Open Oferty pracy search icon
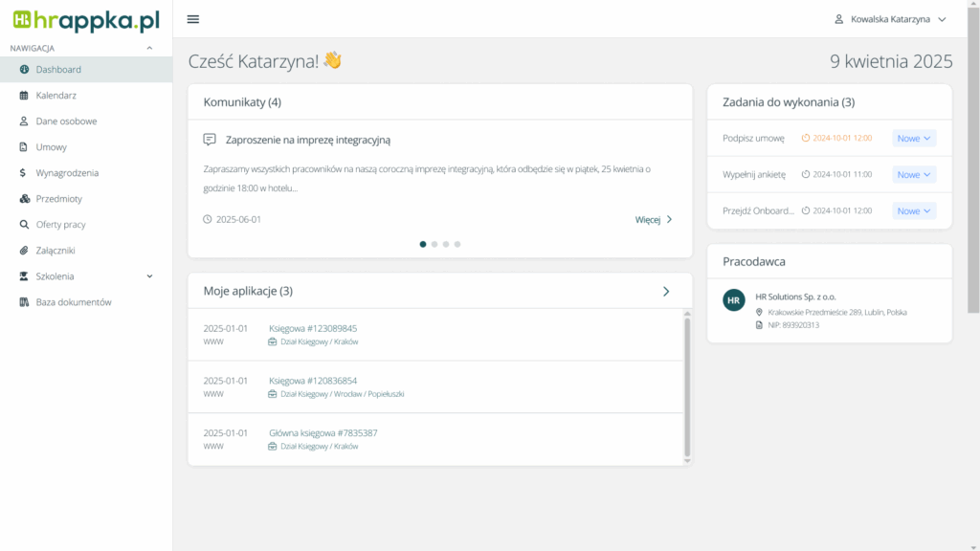This screenshot has width=980, height=551. [25, 225]
